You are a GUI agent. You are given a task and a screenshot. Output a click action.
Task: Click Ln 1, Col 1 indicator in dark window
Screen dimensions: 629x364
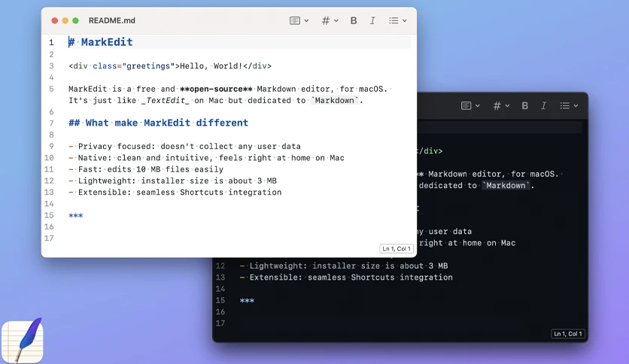(567, 333)
